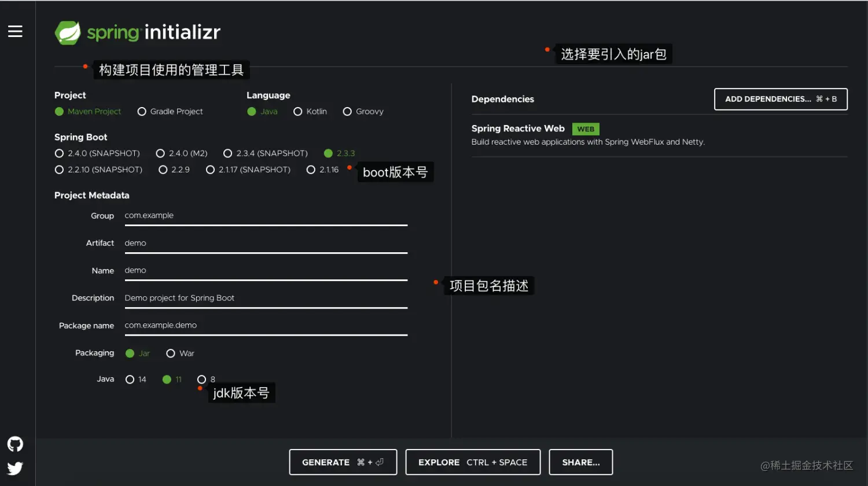
Task: Choose Java as the language
Action: (x=262, y=112)
